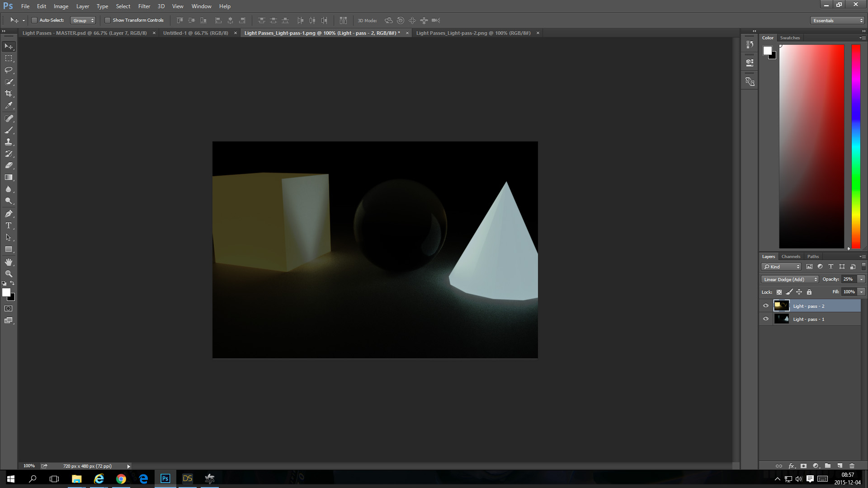Select the Crop tool
The width and height of the screenshot is (868, 488).
(9, 94)
